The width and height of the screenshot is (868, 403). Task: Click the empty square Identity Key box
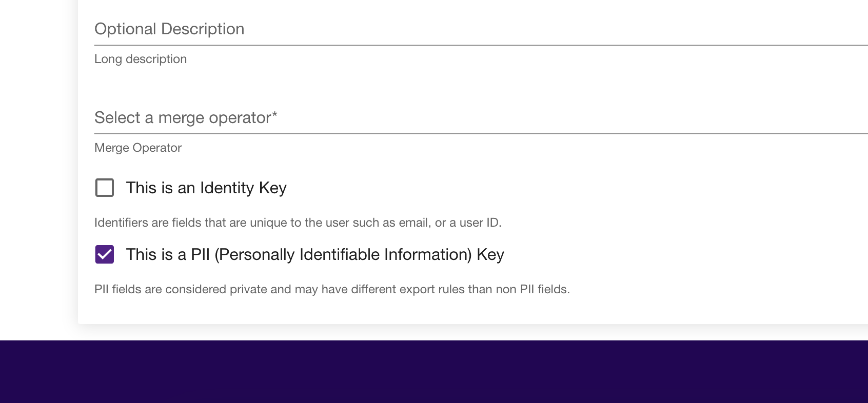104,187
